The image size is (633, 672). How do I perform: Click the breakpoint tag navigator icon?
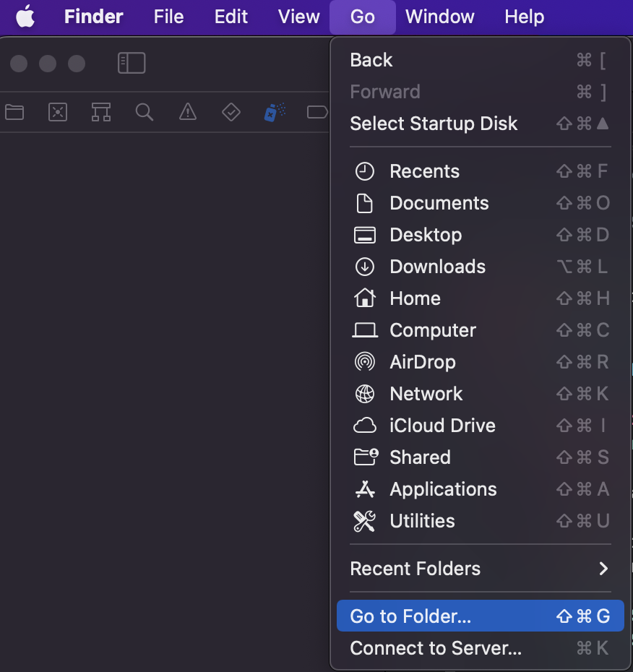317,112
